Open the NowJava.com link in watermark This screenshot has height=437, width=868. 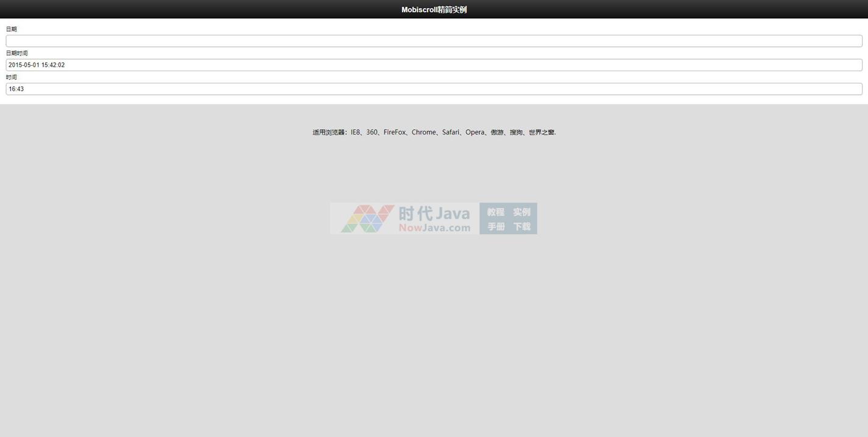point(434,228)
